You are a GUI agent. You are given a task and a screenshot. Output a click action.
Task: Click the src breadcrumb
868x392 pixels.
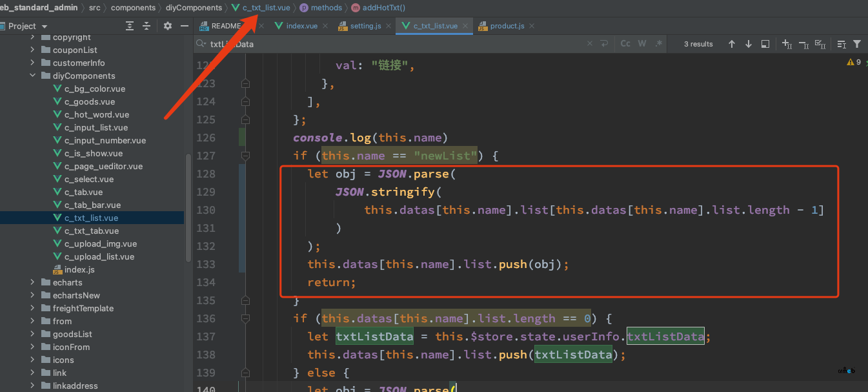coord(94,8)
